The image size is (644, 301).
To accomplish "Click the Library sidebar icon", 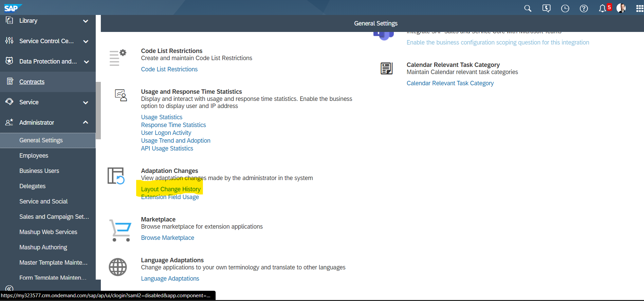I will point(10,20).
